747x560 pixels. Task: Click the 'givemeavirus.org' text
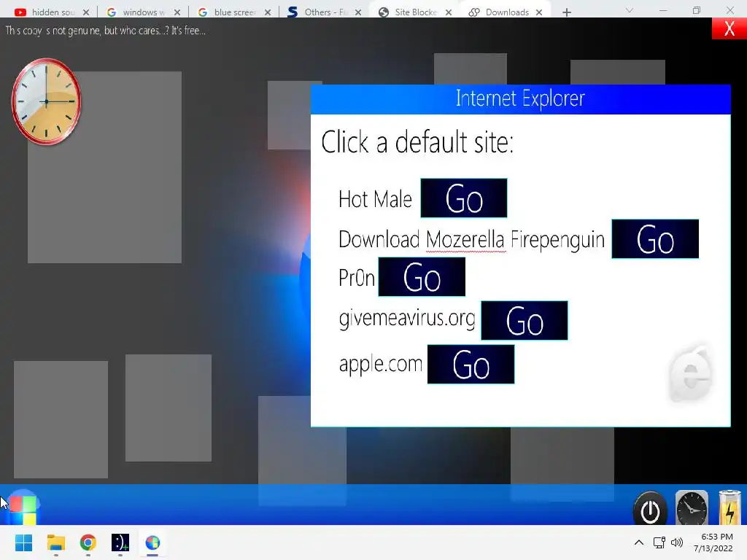407,319
